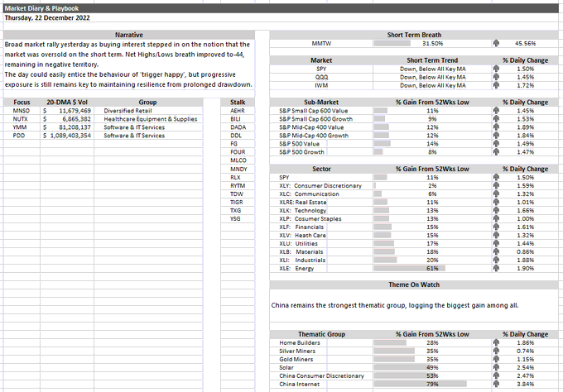563x392 pixels.
Task: Click the up arrow icon in QQQ market row
Action: [496, 77]
